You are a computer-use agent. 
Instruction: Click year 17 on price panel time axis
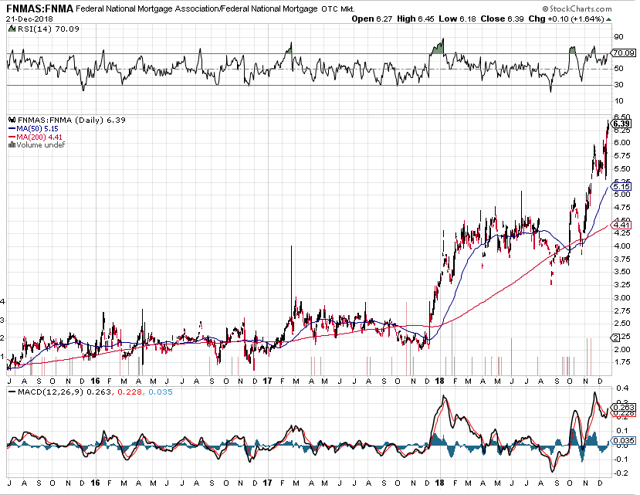267,381
